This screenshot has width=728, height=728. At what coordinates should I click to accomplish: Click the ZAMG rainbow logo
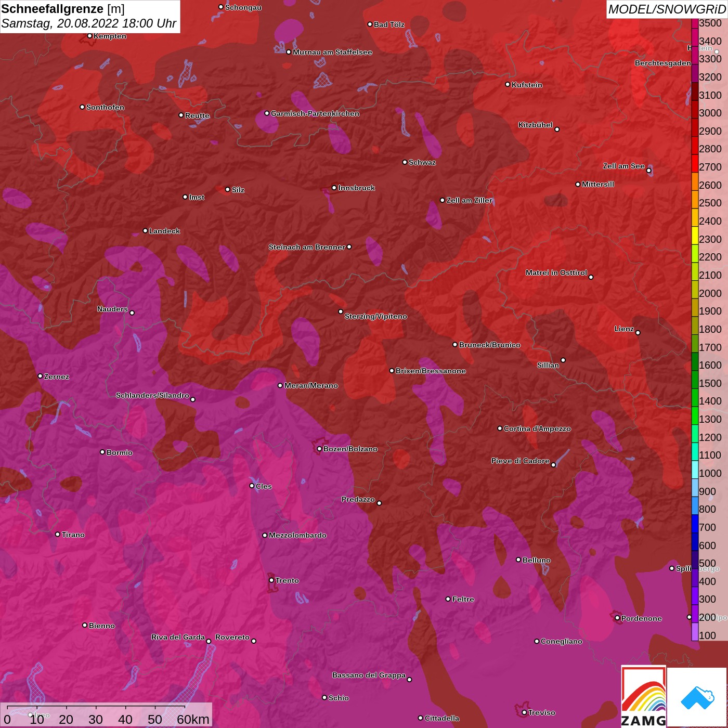pyautogui.click(x=643, y=697)
